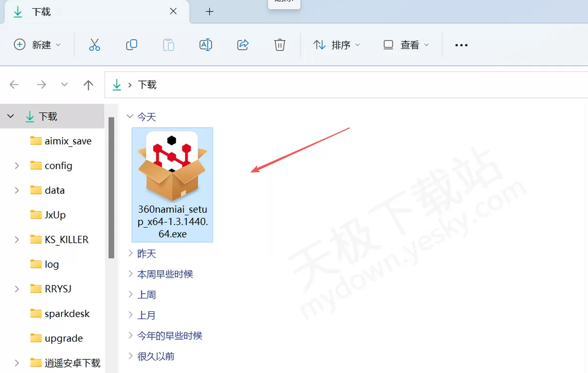
Task: Click the aimix_save folder icon
Action: point(36,141)
